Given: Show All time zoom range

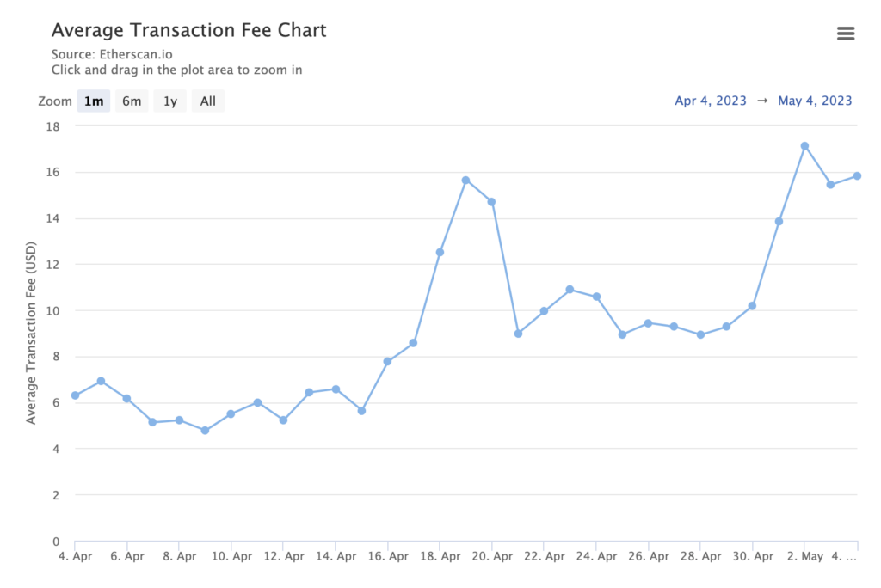Looking at the screenshot, I should (x=208, y=101).
